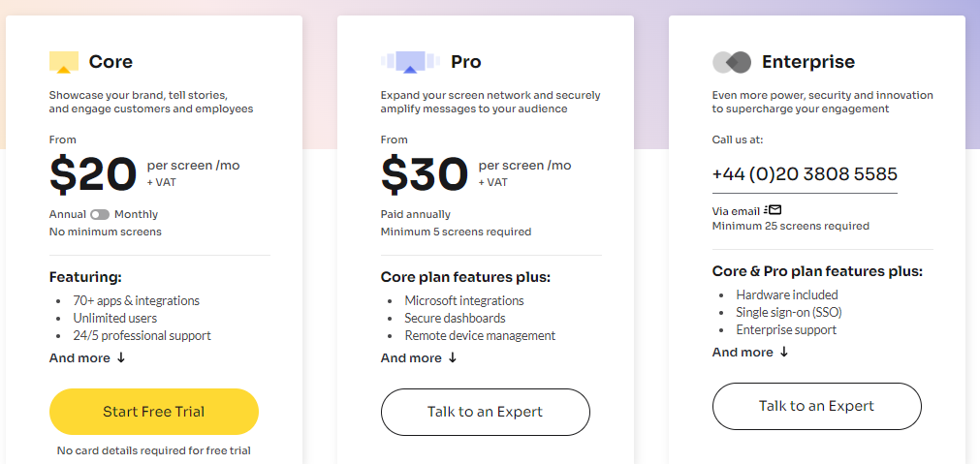
Task: Expand Enterprise plan's And more features
Action: tap(743, 353)
